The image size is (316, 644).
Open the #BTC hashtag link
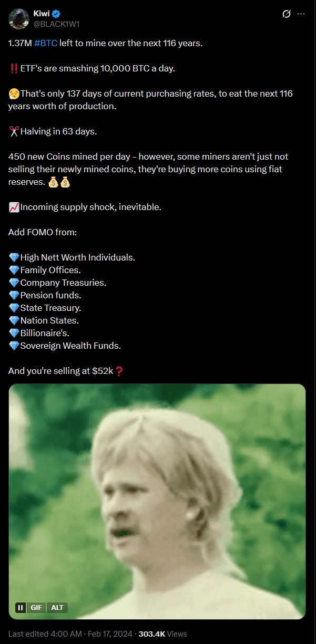tap(46, 43)
